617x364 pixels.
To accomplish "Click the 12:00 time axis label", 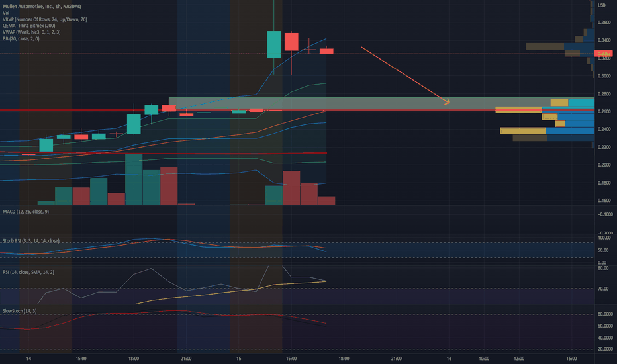I will click(519, 359).
